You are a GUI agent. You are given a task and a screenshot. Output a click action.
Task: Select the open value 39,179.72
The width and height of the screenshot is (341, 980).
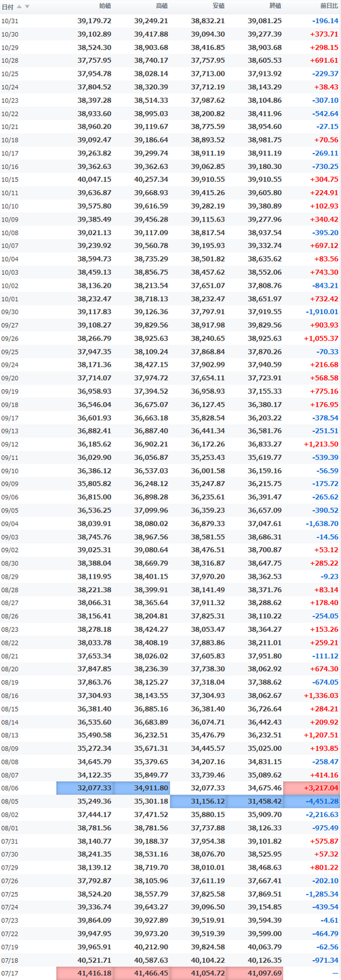(x=94, y=20)
